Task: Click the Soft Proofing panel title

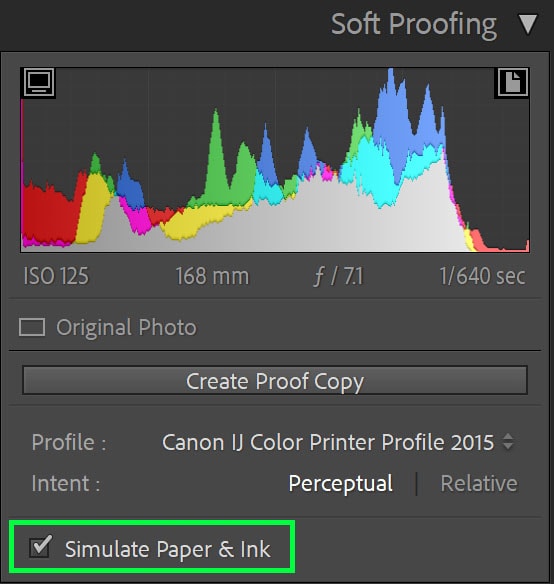Action: [414, 25]
